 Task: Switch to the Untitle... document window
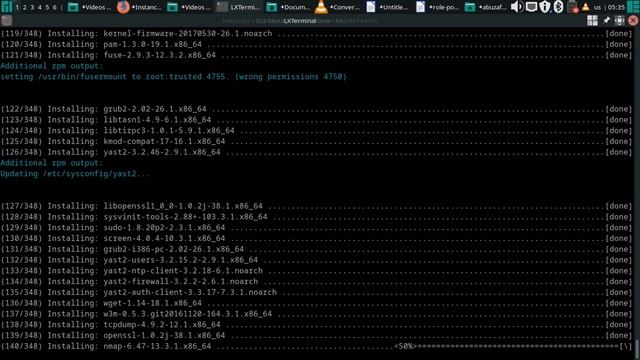(387, 7)
